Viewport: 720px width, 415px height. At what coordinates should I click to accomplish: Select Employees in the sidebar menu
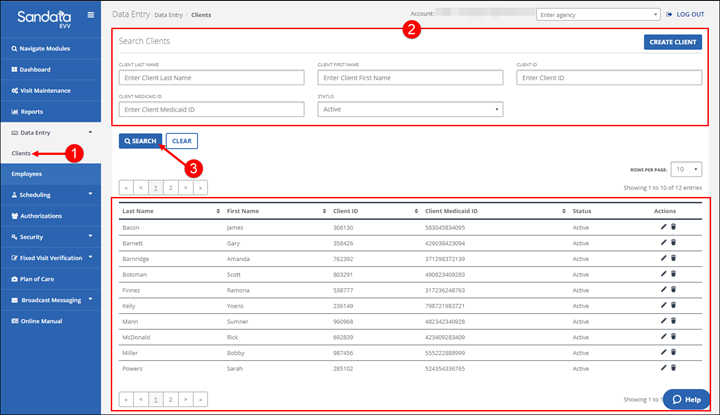tap(27, 174)
